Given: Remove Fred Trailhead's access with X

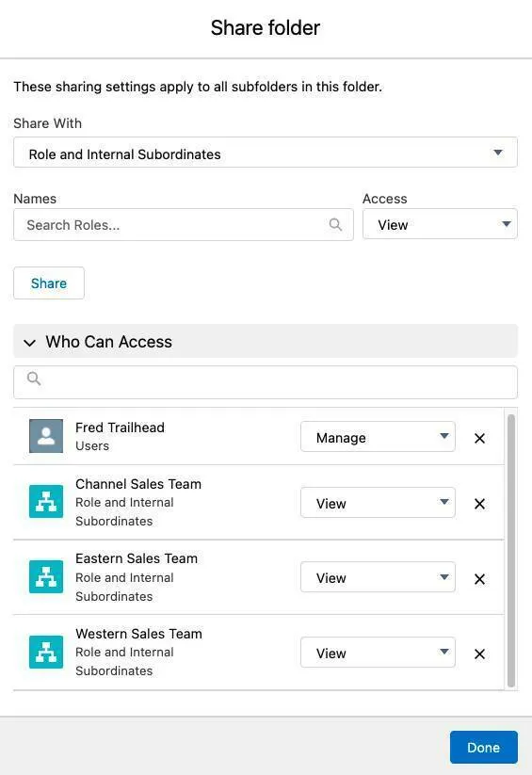Looking at the screenshot, I should [479, 439].
